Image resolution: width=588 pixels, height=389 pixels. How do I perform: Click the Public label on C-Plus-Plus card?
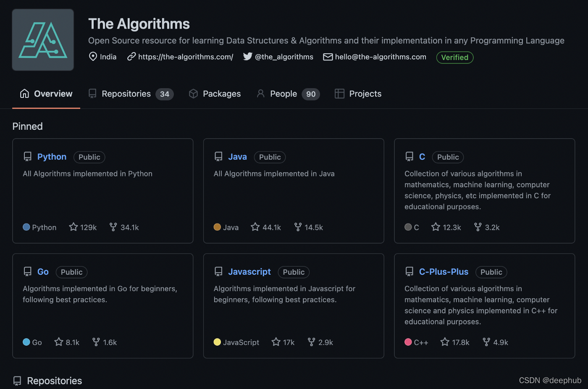click(491, 272)
